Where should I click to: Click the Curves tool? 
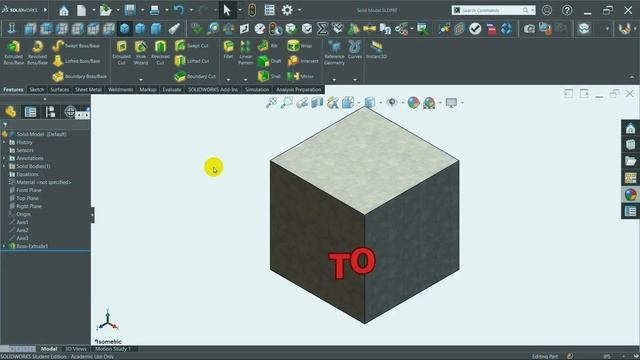pos(355,50)
